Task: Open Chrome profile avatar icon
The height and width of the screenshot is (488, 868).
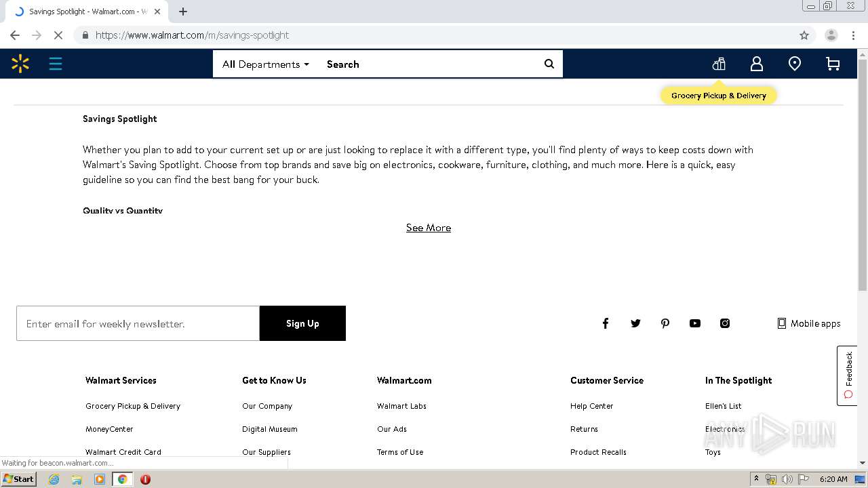Action: click(831, 35)
